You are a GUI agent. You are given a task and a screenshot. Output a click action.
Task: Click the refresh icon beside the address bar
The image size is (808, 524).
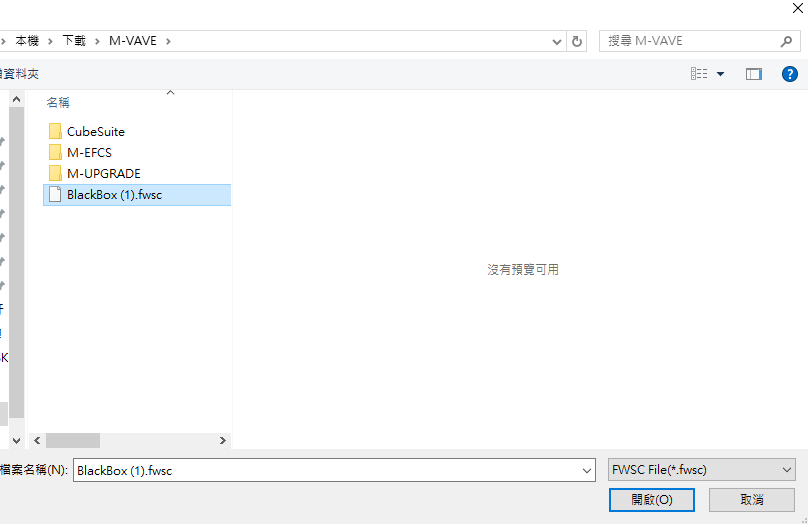pyautogui.click(x=577, y=41)
